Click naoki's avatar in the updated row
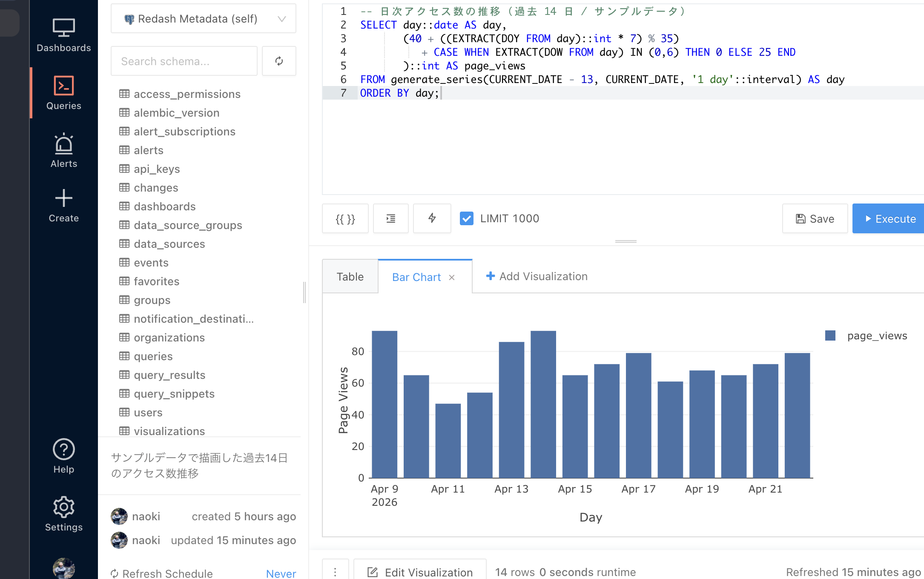Image resolution: width=924 pixels, height=579 pixels. pyautogui.click(x=119, y=540)
